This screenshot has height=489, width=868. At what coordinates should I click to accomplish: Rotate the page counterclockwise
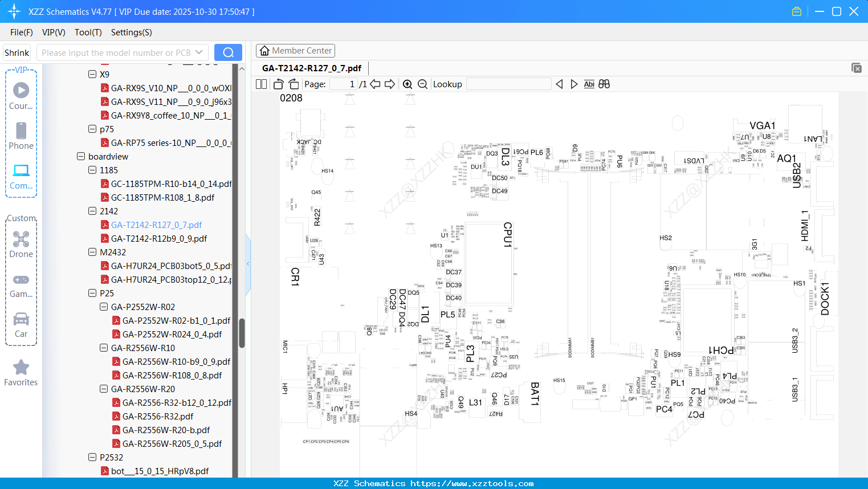(278, 84)
